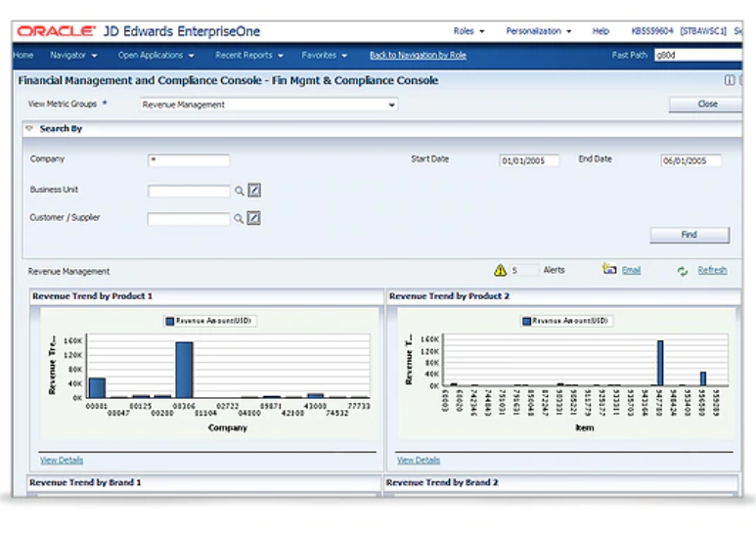The image size is (756, 535).
Task: Open the Navigator dropdown menu
Action: click(73, 56)
